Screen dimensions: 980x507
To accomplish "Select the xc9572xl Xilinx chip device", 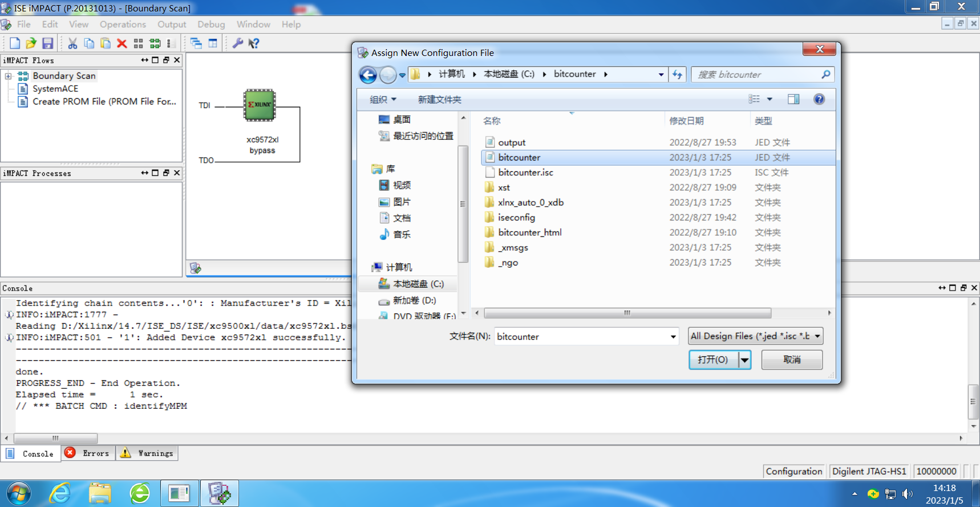I will pyautogui.click(x=260, y=105).
